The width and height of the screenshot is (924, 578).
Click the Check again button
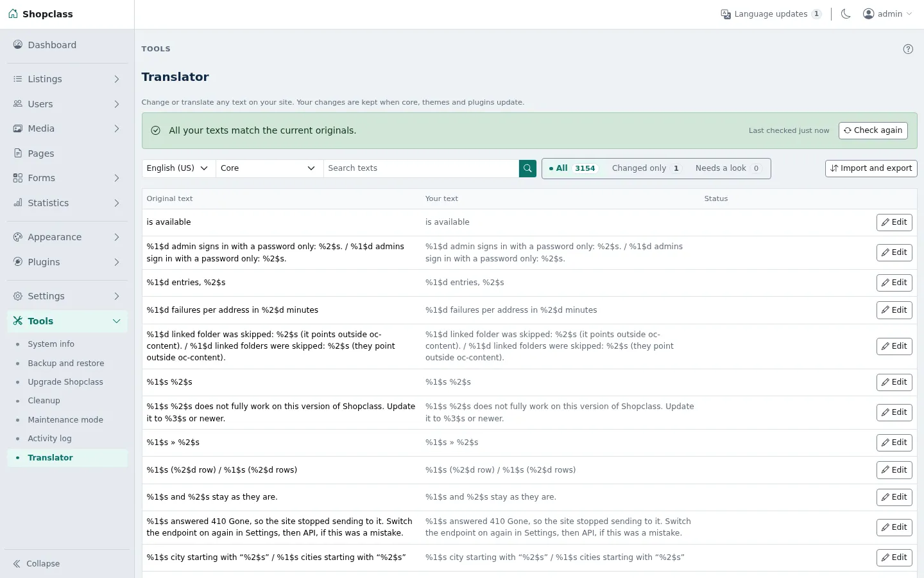[x=873, y=130]
